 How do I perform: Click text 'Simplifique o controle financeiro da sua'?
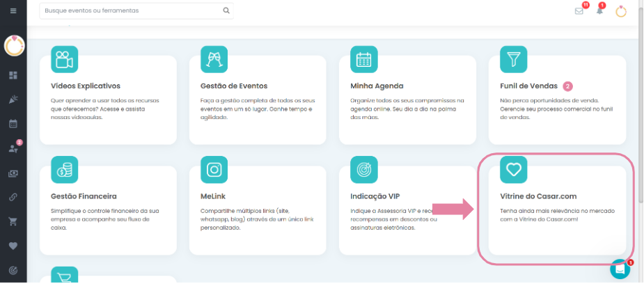click(x=104, y=211)
